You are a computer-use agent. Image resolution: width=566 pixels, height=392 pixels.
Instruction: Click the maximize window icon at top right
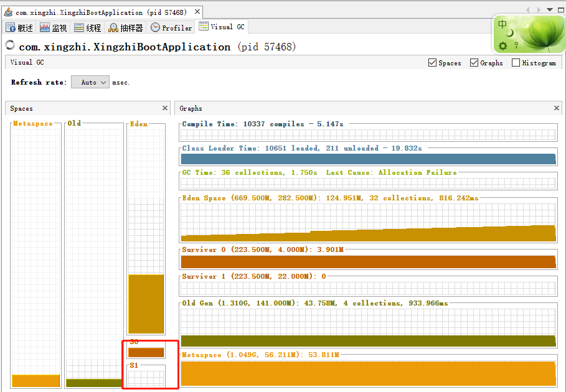pos(561,10)
